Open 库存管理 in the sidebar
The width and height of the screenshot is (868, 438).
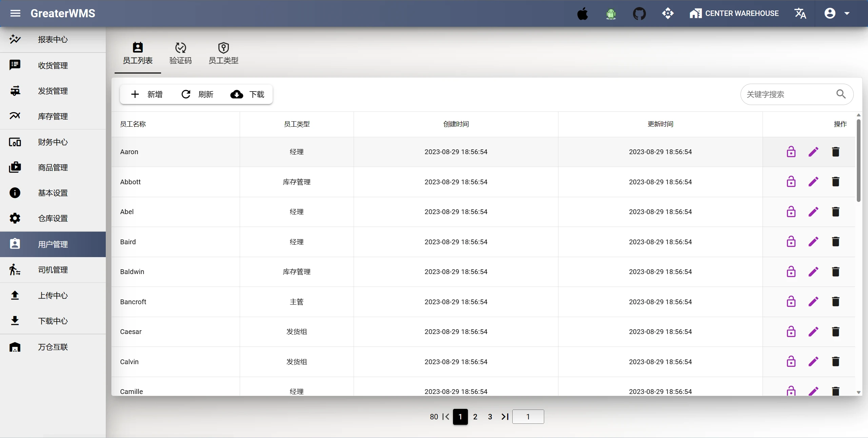click(x=53, y=116)
